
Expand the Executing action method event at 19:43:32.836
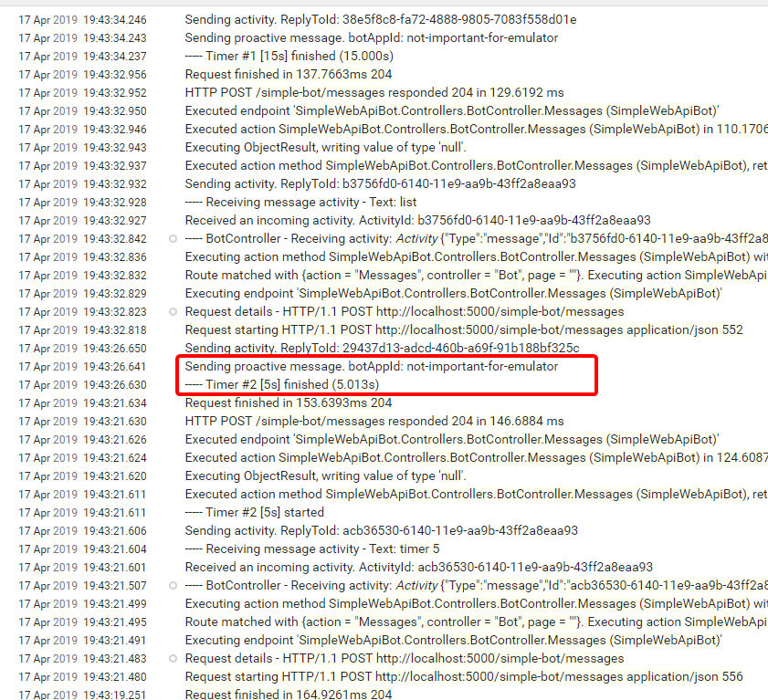point(476,257)
